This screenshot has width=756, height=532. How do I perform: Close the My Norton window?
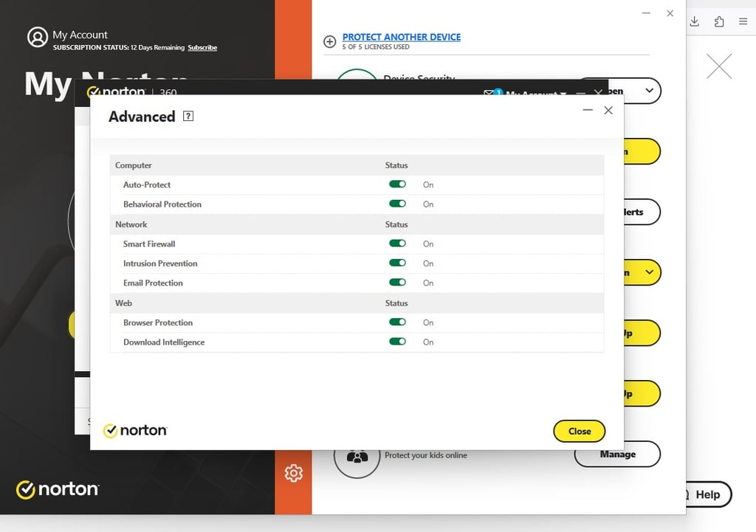tap(670, 13)
